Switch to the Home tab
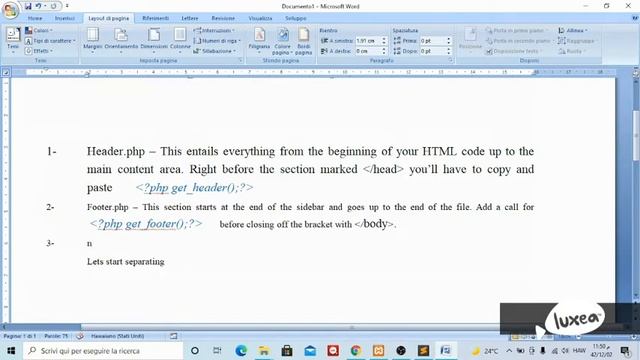 [35, 18]
